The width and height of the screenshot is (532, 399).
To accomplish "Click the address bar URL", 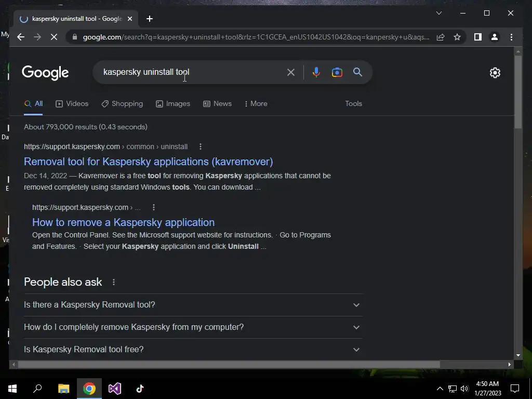I will click(256, 37).
